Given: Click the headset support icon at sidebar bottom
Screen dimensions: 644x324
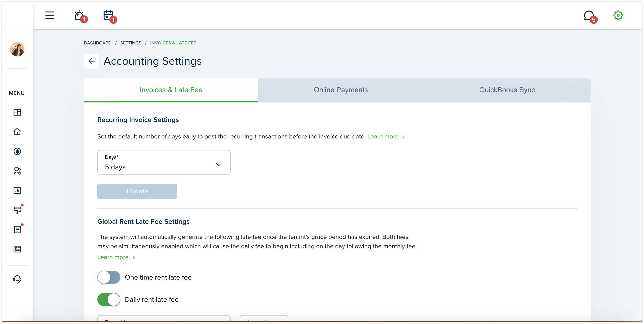Looking at the screenshot, I should click(17, 279).
